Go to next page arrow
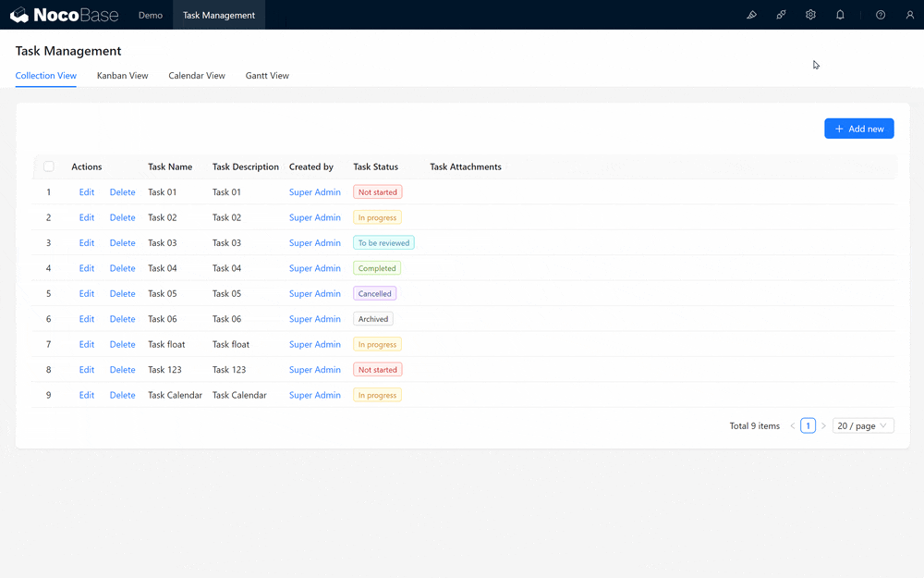 coord(823,425)
